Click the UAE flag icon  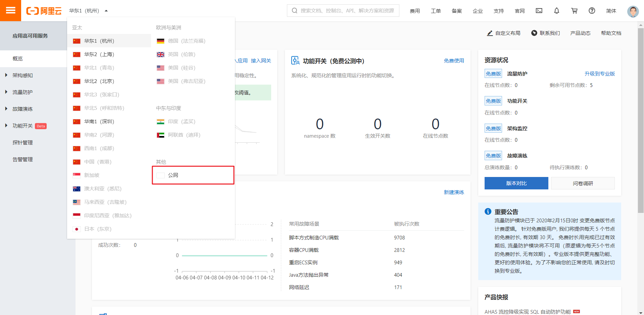coord(161,135)
